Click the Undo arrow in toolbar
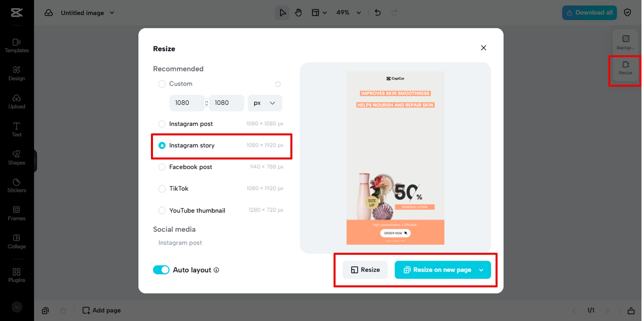The height and width of the screenshot is (321, 644). click(x=377, y=13)
